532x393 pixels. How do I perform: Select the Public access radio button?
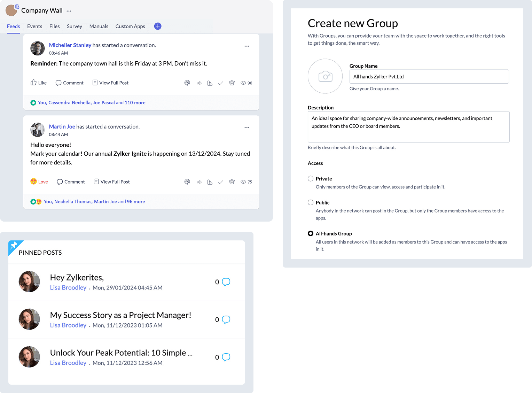point(311,202)
